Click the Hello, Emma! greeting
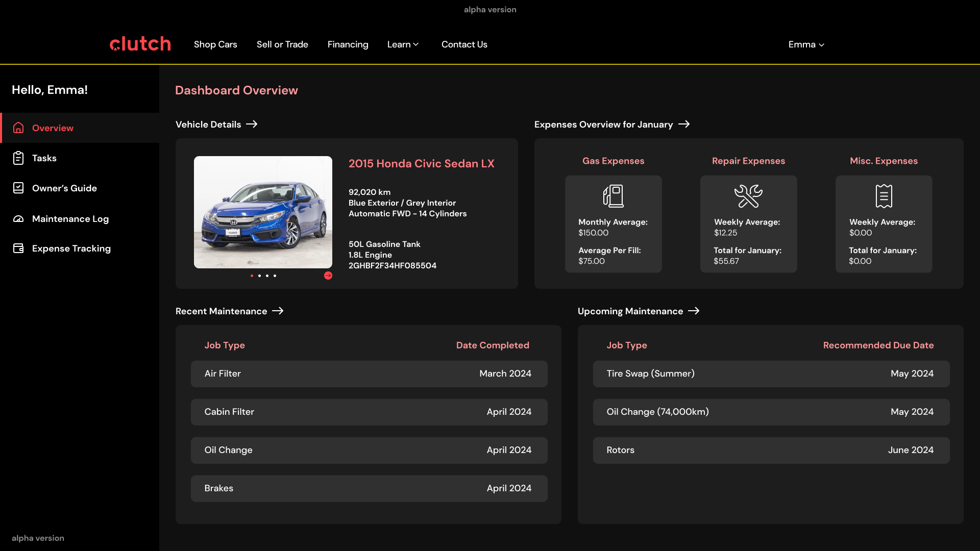 point(50,90)
